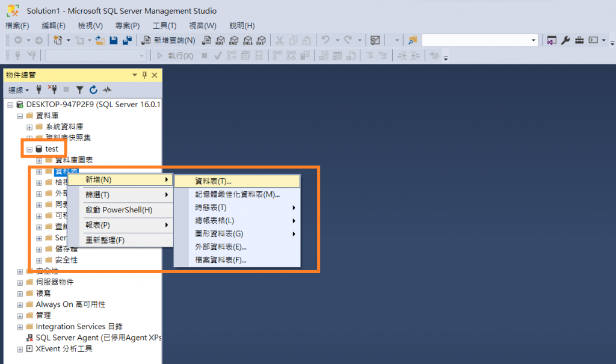Viewport: 616px width, 364px height.
Task: Choose 啟動 PowerShell(H) in context menu
Action: pos(120,210)
